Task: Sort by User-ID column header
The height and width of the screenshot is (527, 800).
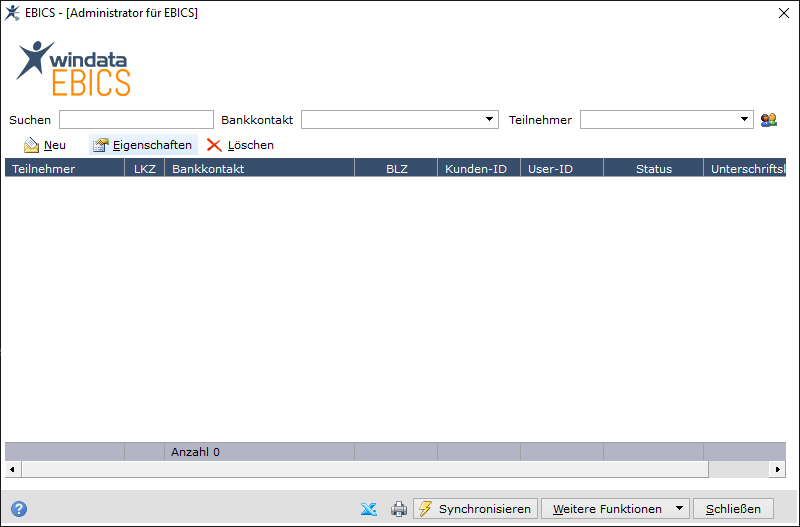Action: coord(562,168)
